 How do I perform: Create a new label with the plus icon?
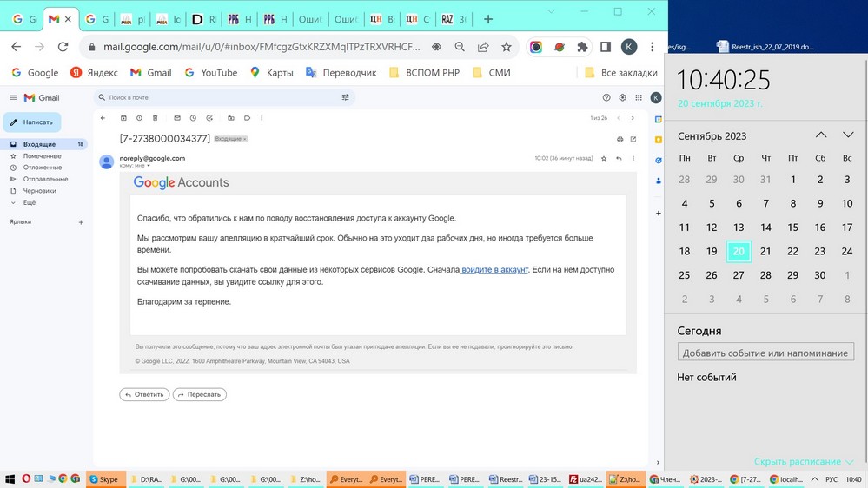81,222
